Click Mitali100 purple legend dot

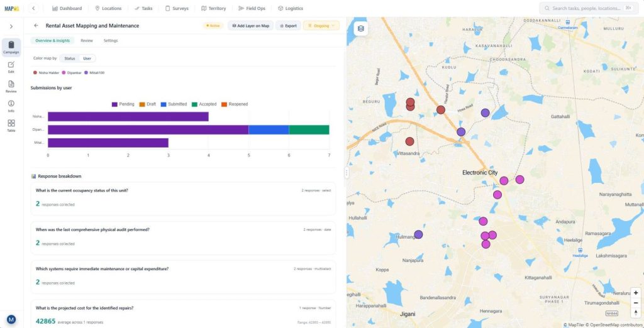point(86,73)
